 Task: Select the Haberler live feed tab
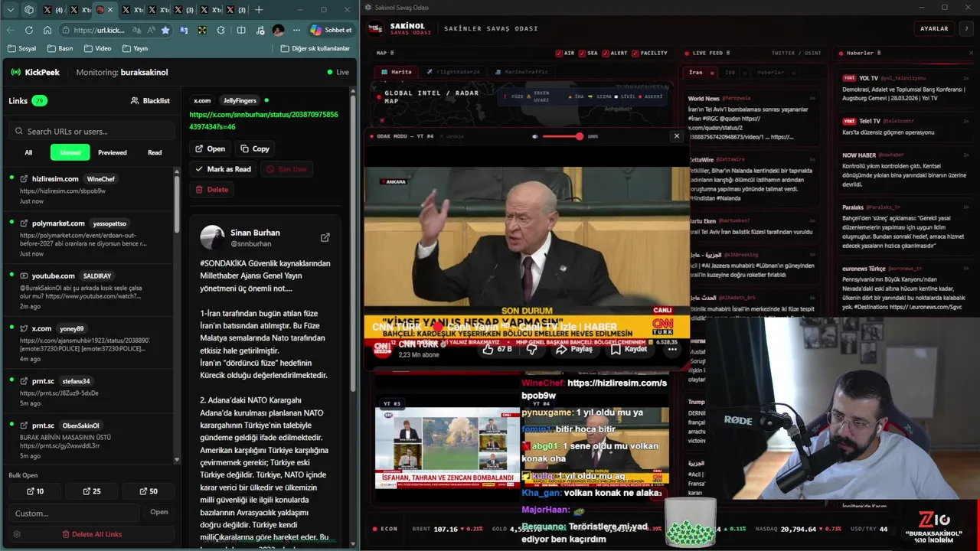pos(770,73)
